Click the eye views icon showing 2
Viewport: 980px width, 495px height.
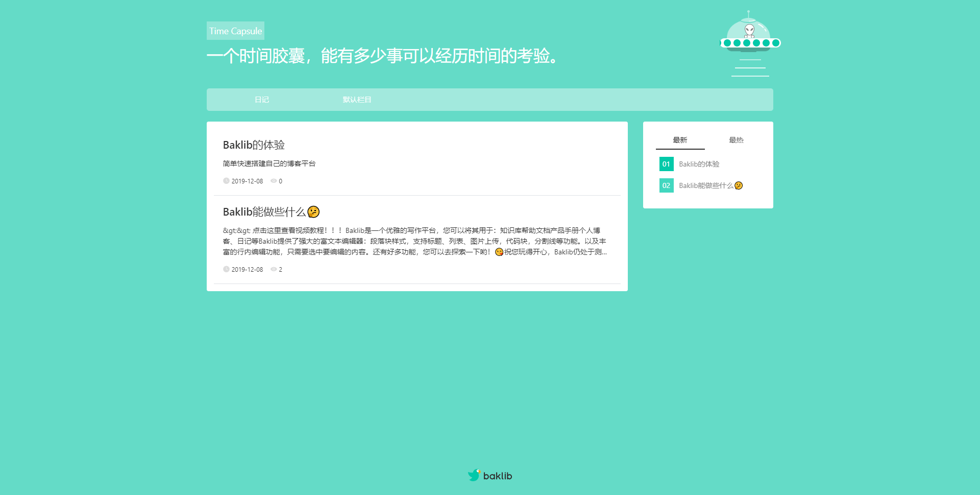coord(274,269)
